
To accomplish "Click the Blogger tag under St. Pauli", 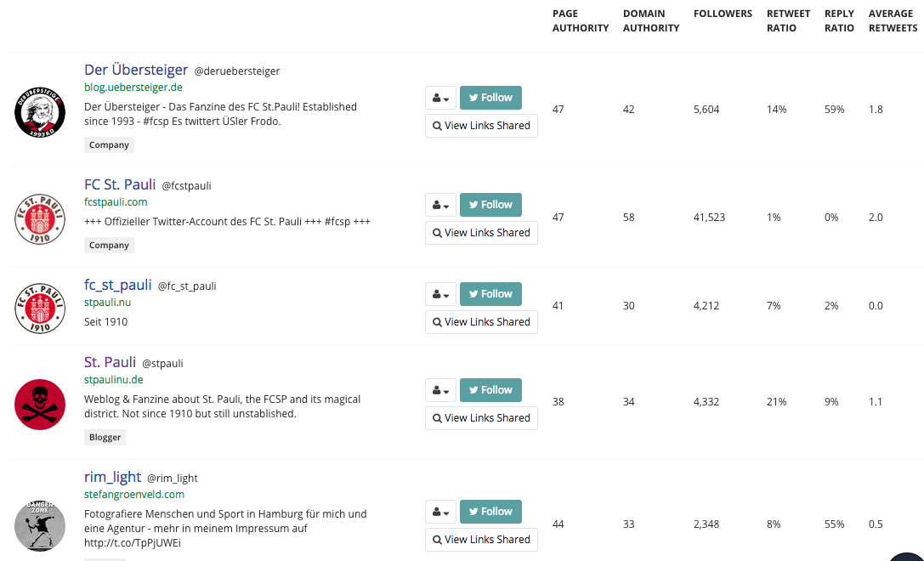I will [x=105, y=438].
